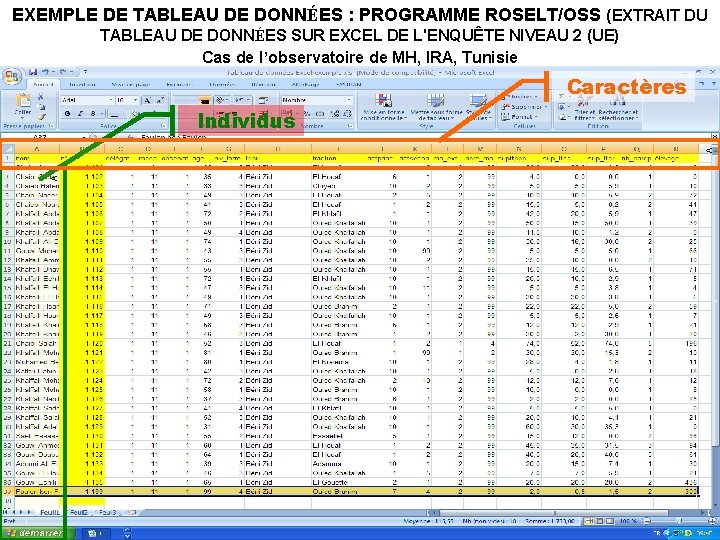This screenshot has width=720, height=540.
Task: Switch to the Mise en page tab
Action: click(x=131, y=84)
